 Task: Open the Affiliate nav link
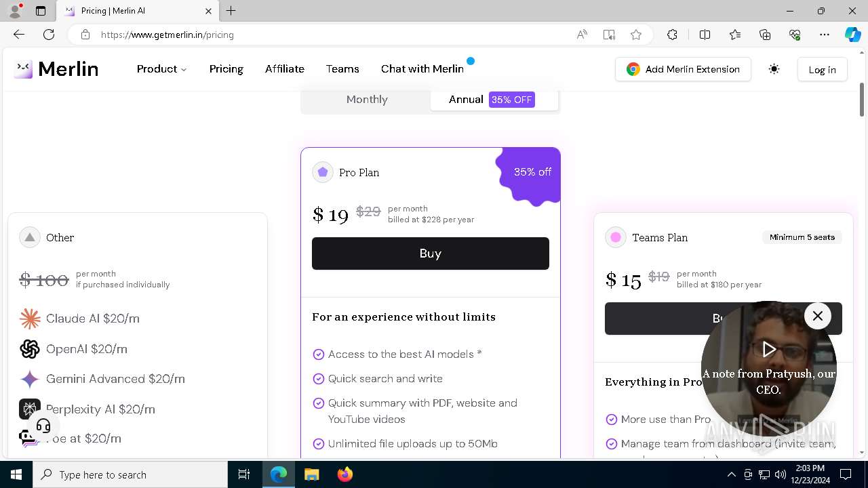pyautogui.click(x=284, y=69)
